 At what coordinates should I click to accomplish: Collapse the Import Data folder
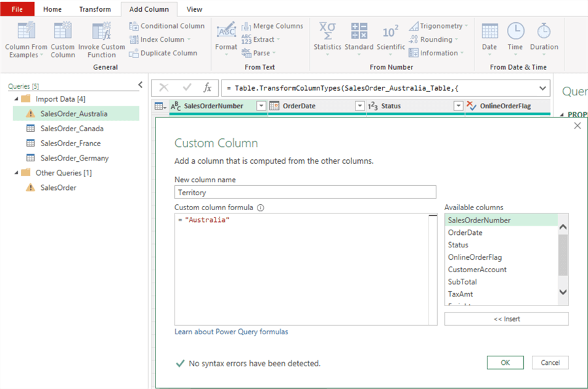coord(16,99)
